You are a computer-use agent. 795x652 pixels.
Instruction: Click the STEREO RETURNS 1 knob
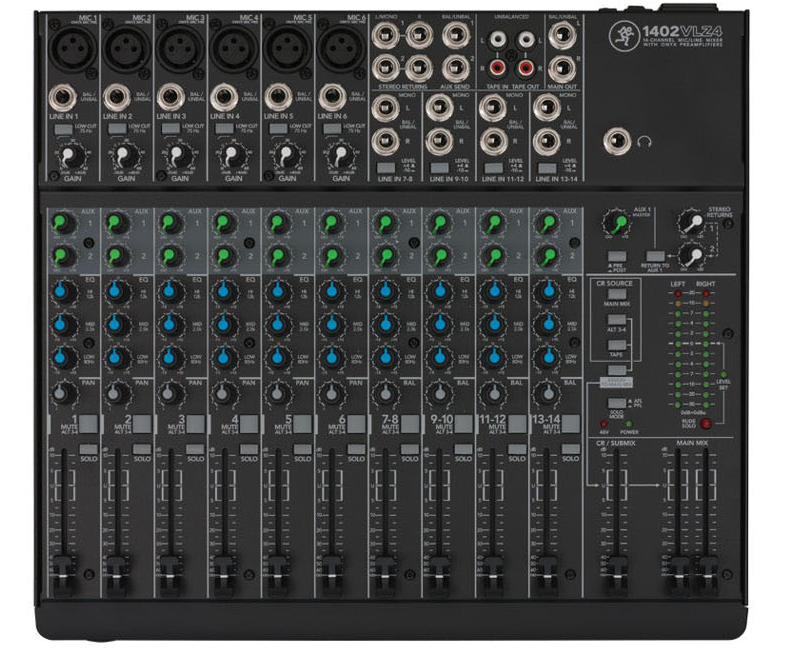(x=691, y=222)
